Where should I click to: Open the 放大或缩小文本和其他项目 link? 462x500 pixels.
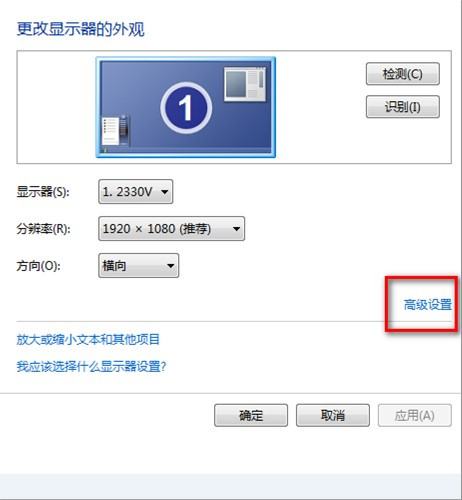click(x=88, y=339)
